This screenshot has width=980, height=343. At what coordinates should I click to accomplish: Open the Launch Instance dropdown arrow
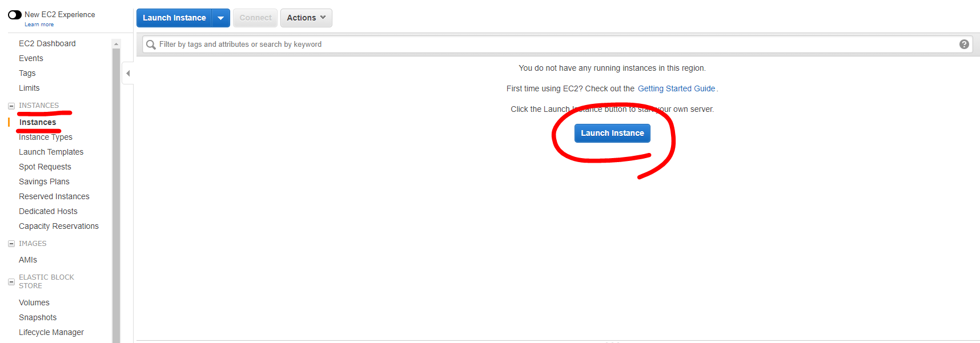[221, 18]
